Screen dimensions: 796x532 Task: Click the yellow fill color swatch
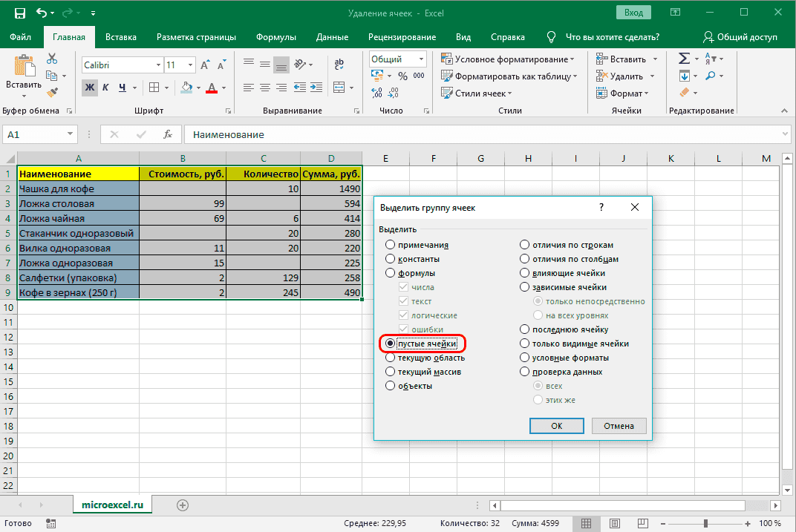tap(186, 88)
